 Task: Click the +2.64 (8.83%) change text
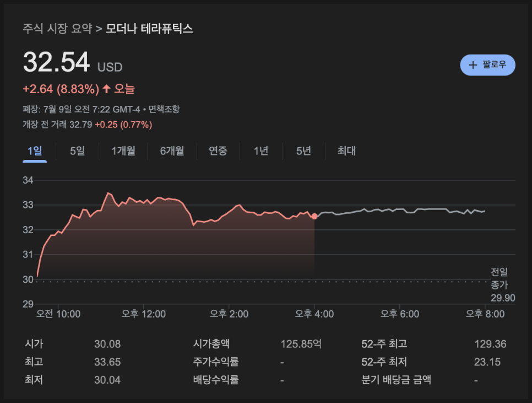pos(61,89)
